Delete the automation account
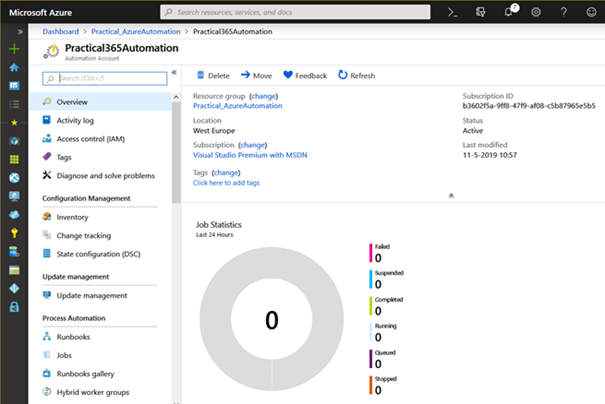Screen dimensions: 605x404 212,75
